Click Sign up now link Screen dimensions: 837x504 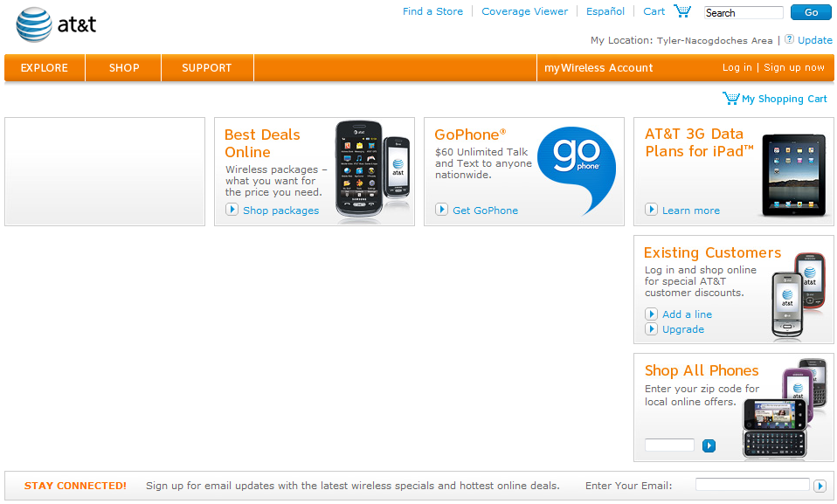pos(794,67)
